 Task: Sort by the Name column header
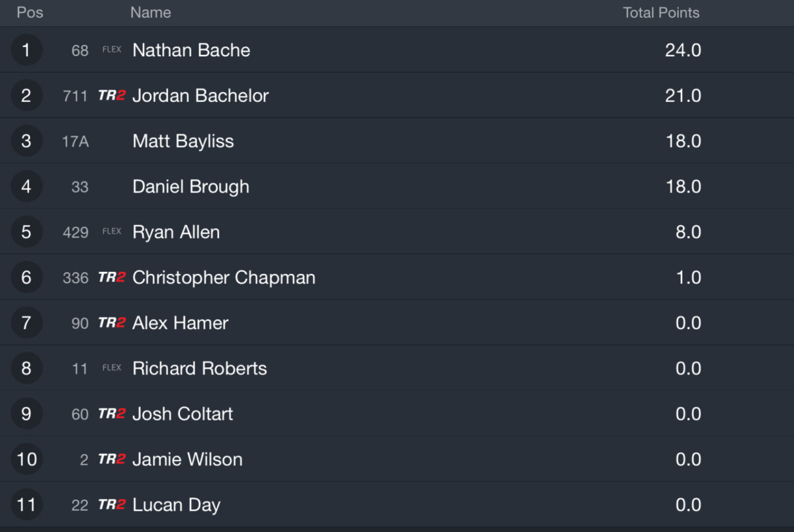coord(150,13)
